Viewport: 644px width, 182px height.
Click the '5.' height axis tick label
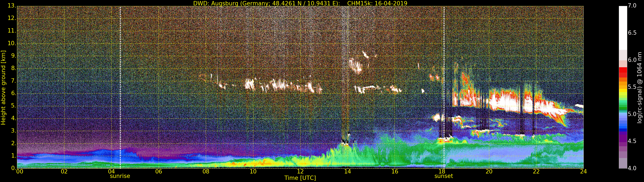pyautogui.click(x=14, y=106)
